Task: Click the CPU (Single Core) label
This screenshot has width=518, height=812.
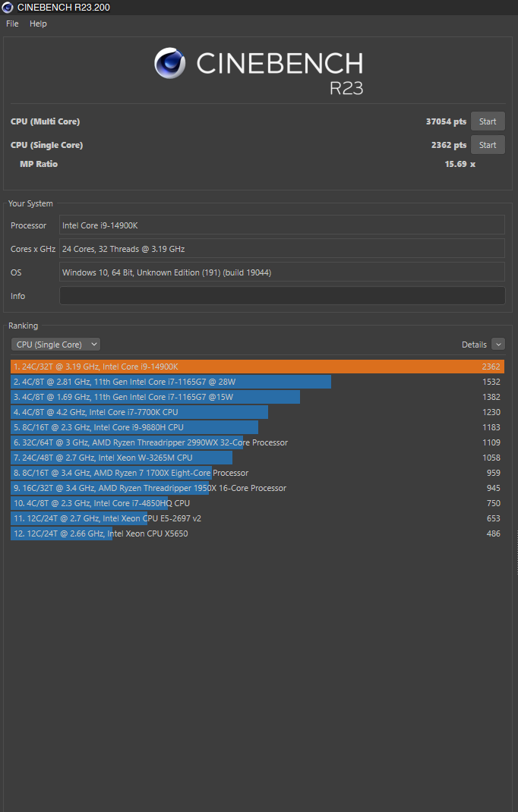Action: click(x=46, y=145)
